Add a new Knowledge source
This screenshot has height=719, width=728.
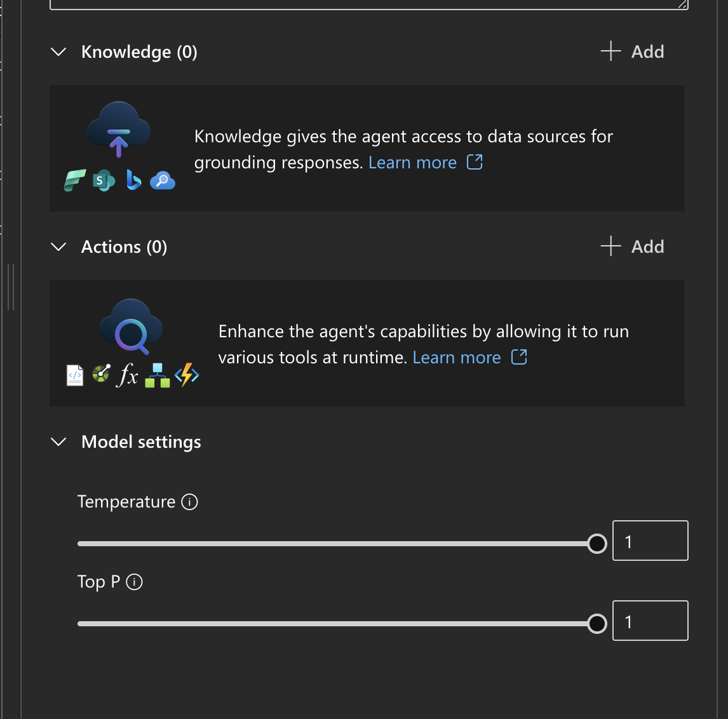633,52
